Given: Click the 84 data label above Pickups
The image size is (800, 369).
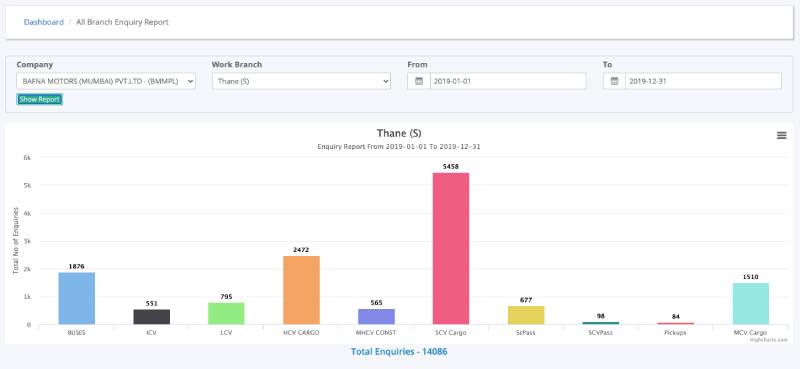Looking at the screenshot, I should tap(676, 316).
